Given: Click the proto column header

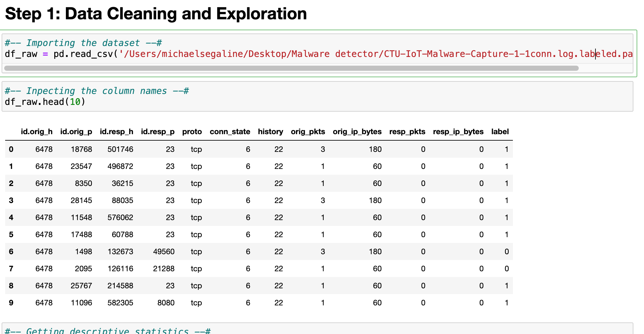Looking at the screenshot, I should tap(192, 132).
